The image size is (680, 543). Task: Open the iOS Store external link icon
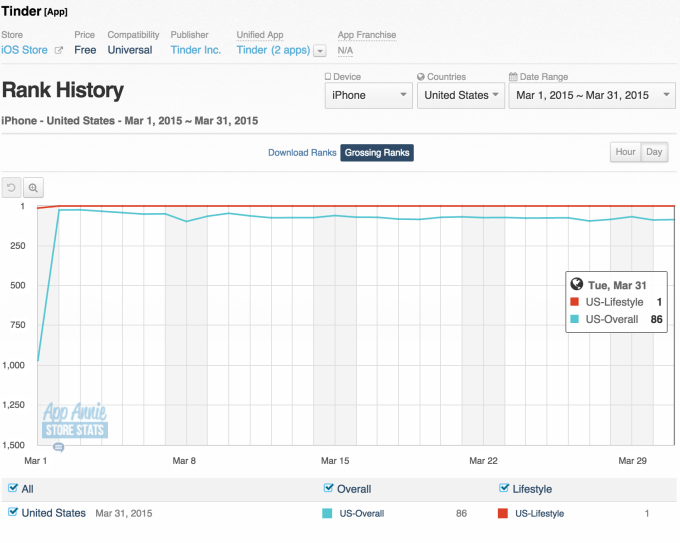58,50
